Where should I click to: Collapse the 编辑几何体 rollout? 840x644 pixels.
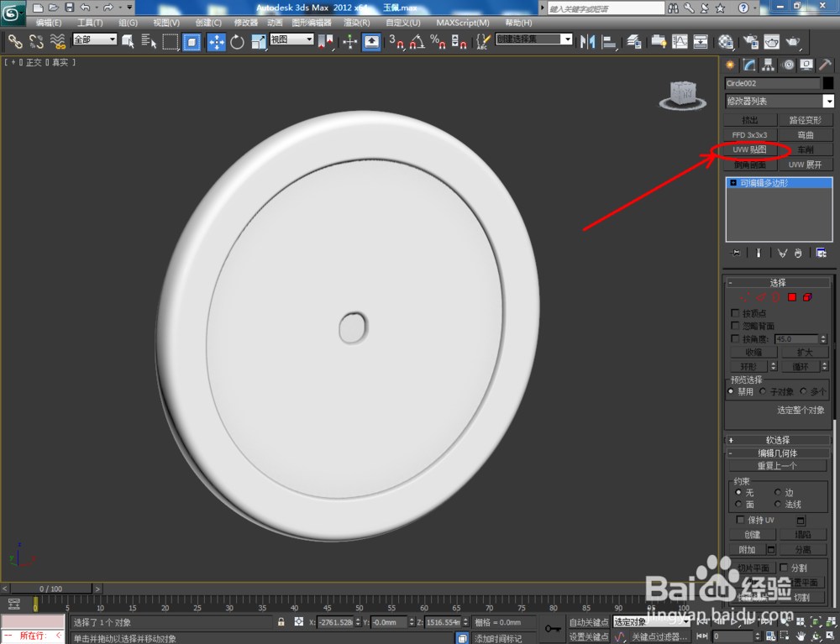(x=777, y=453)
